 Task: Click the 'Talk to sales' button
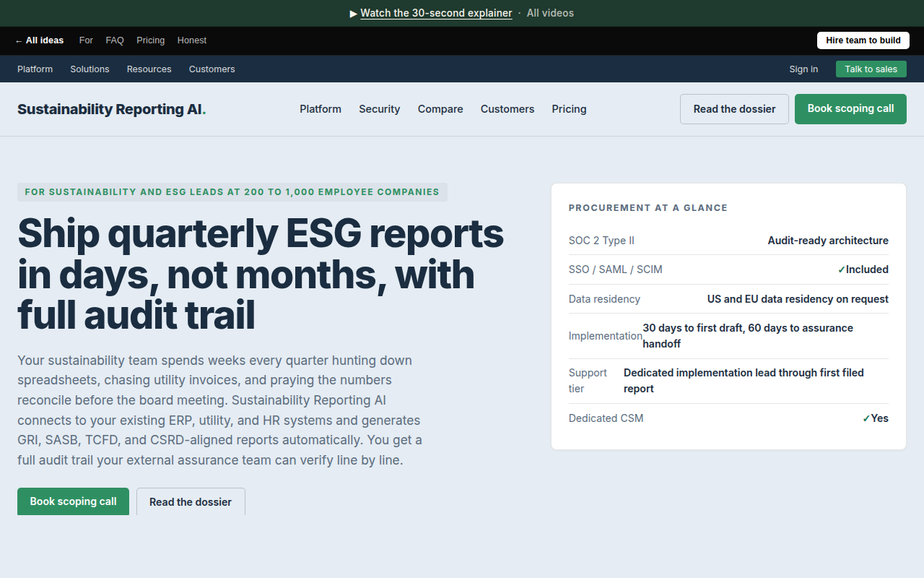pyautogui.click(x=871, y=69)
